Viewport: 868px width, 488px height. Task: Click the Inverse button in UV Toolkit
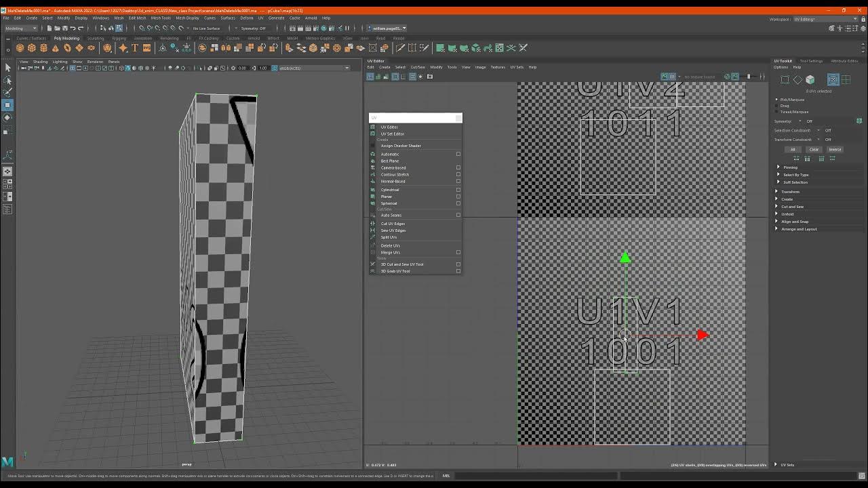(835, 150)
